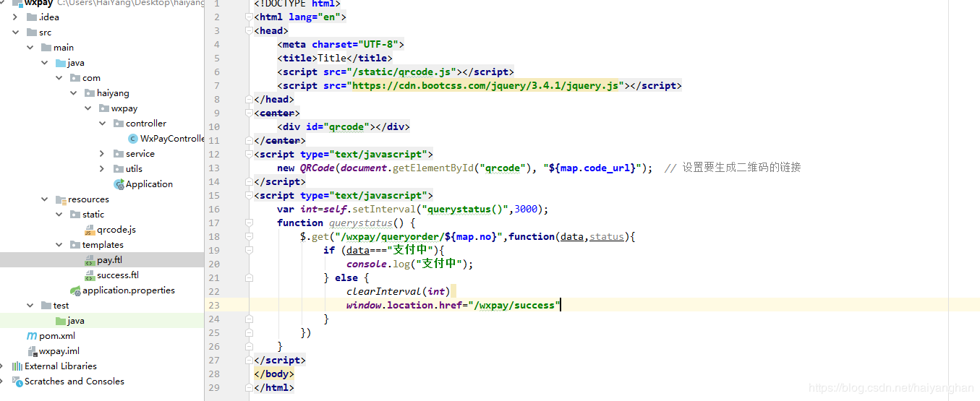Collapse the src folder
Screen dimensions: 980x401
click(16, 33)
